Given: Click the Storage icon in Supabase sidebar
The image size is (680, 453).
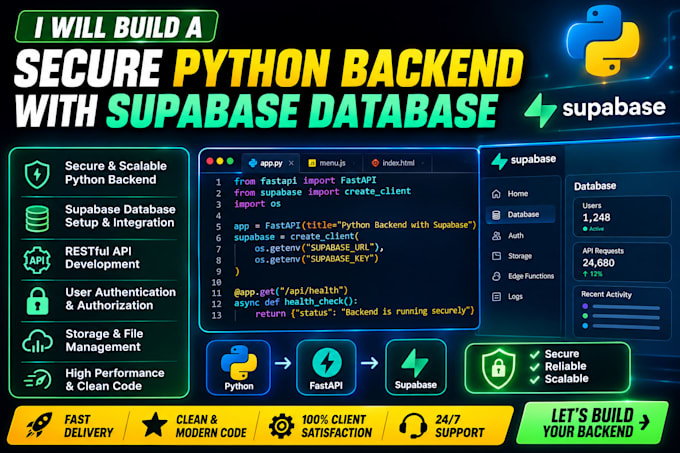Looking at the screenshot, I should click(x=496, y=256).
